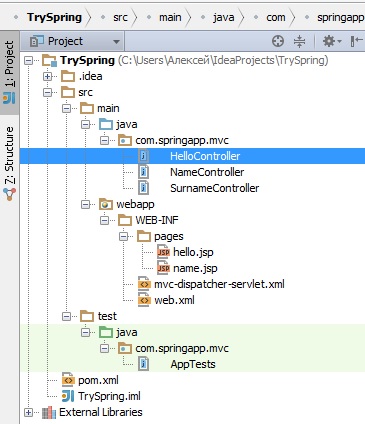Screen dimensions: 365x424
Task: Open the 7: Structure tool window tab
Action: point(9,163)
